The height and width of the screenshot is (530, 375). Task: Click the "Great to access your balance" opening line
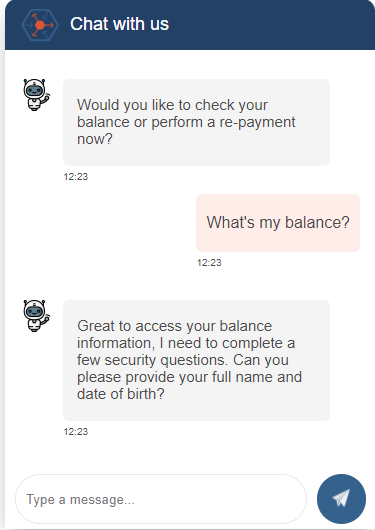click(174, 326)
